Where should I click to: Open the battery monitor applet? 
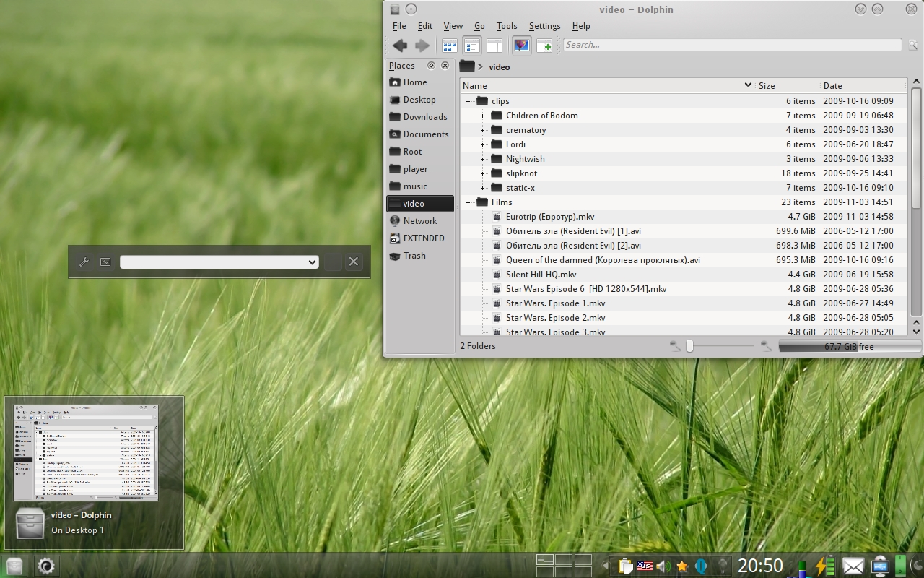point(825,566)
